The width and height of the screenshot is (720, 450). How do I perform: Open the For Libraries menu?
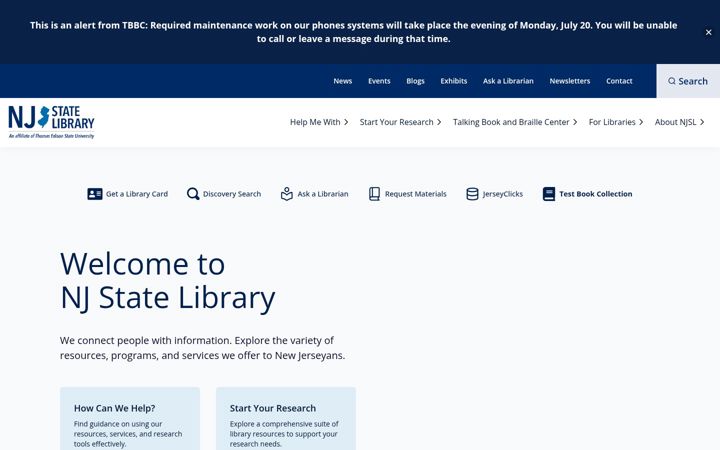click(612, 122)
